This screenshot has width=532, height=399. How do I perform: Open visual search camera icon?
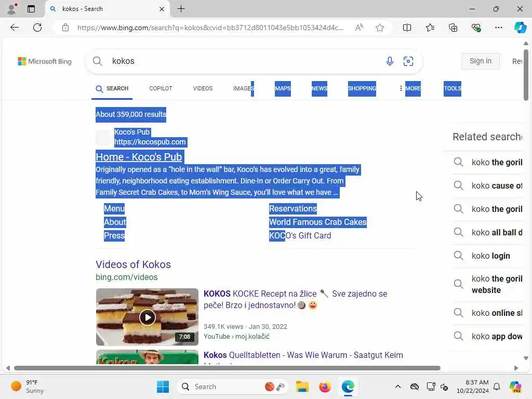[408, 61]
